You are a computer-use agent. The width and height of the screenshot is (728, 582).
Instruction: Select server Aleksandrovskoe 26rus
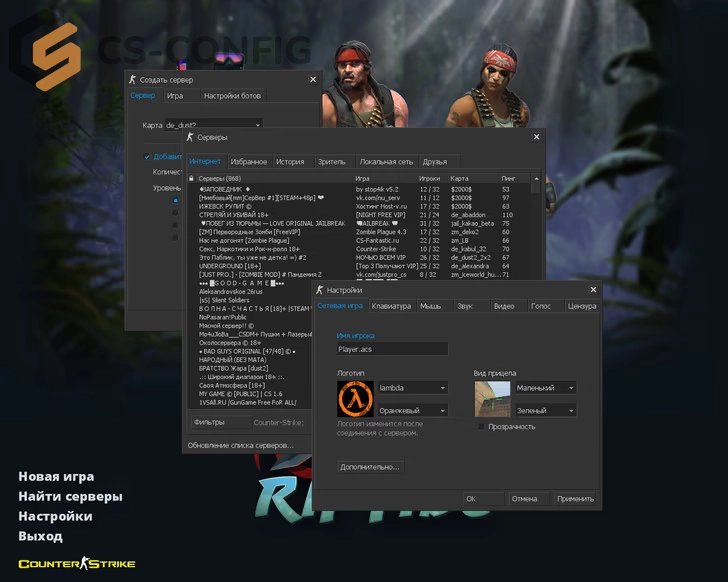coord(251,291)
